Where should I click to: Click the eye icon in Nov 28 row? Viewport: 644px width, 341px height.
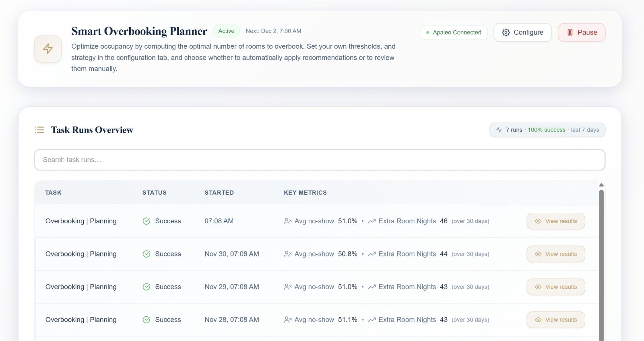(538, 320)
